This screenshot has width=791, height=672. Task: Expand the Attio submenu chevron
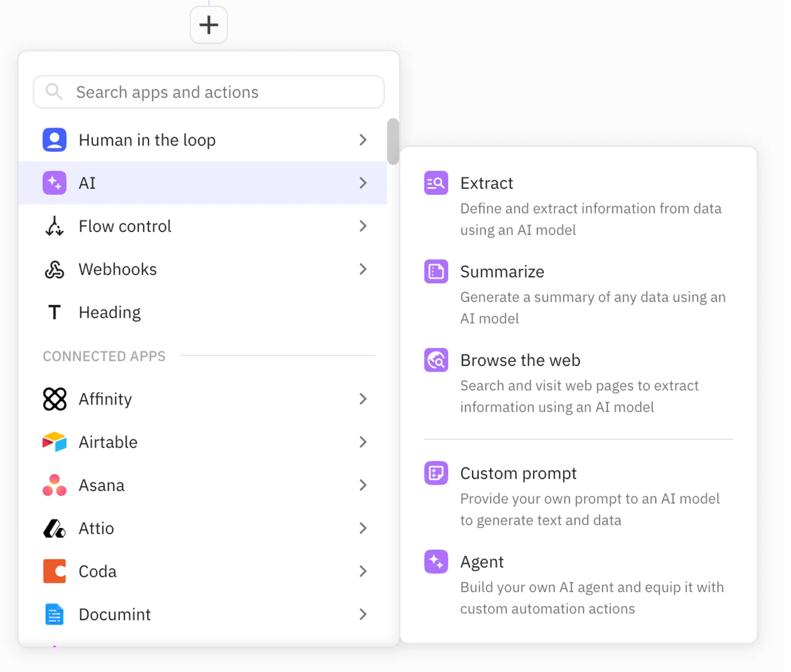pyautogui.click(x=363, y=528)
